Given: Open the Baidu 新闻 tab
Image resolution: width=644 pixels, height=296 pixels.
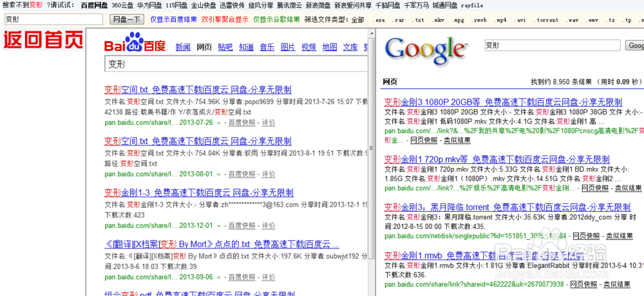Looking at the screenshot, I should (183, 47).
